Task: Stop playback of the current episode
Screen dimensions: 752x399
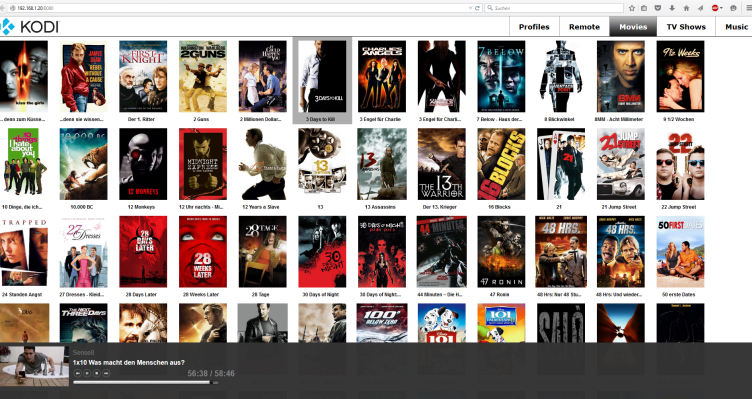Action: [x=97, y=373]
